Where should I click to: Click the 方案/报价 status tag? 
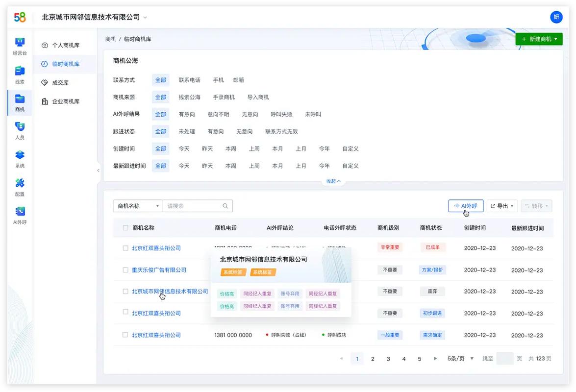432,270
